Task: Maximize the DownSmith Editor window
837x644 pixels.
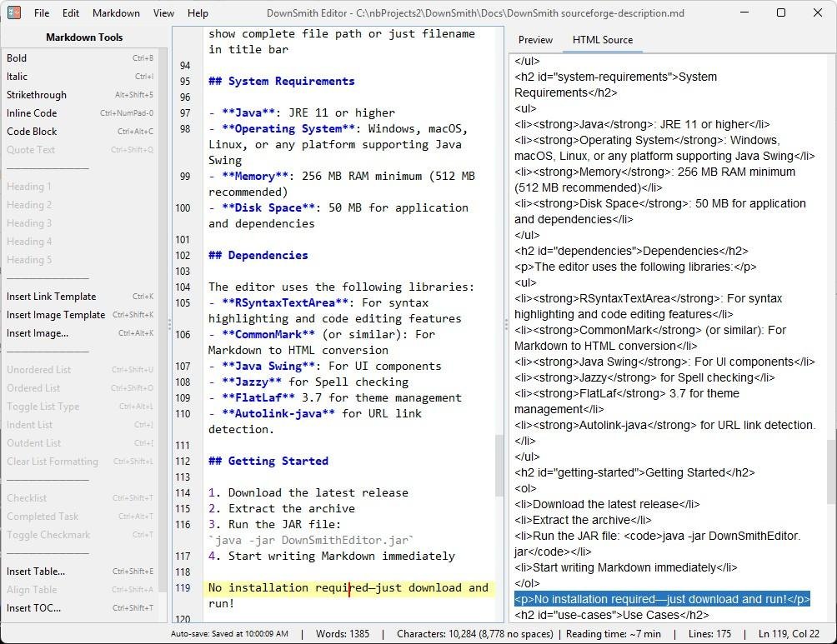Action: click(781, 12)
